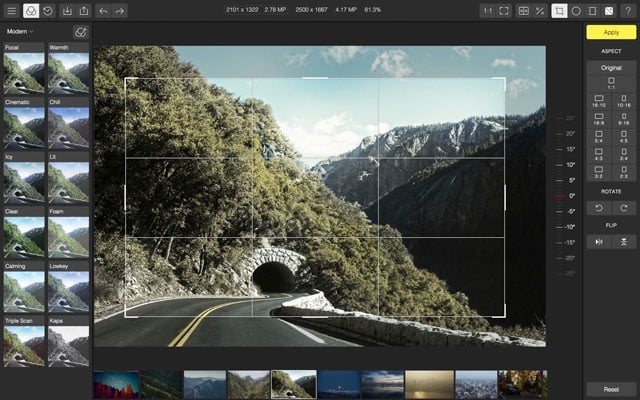Click the import photo icon
This screenshot has width=640, height=400.
tap(67, 11)
